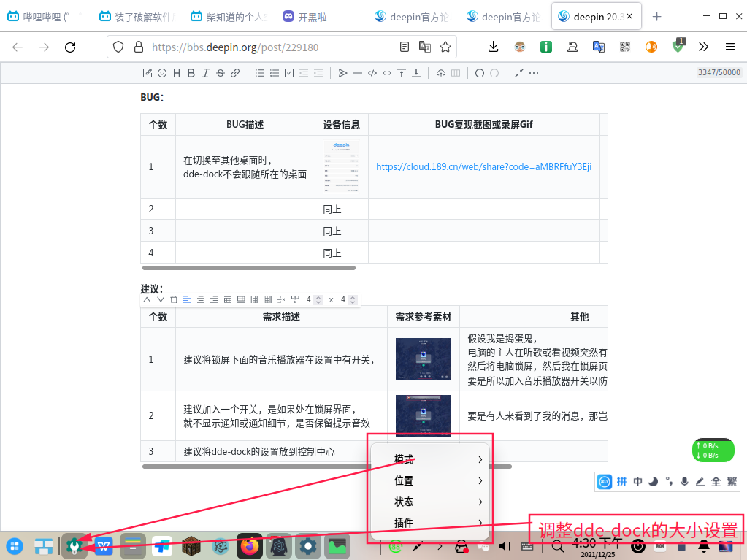Switch input method to traditional Chinese
This screenshot has width=747, height=560.
tap(732, 482)
